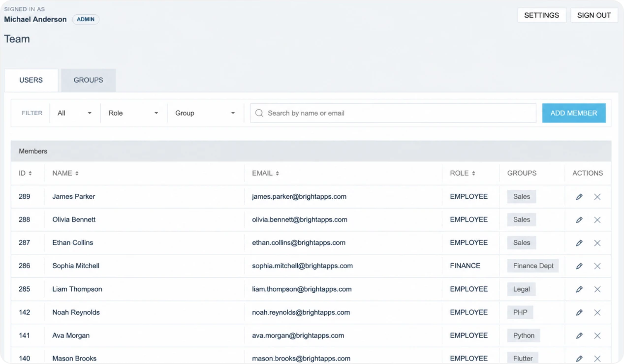Open the All filter dropdown
624x364 pixels.
coord(75,113)
